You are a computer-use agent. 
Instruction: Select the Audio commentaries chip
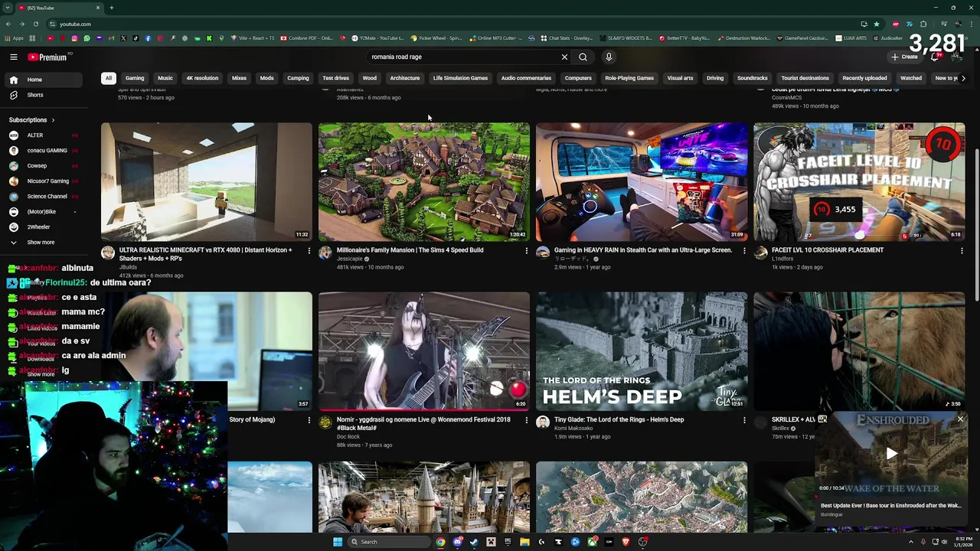click(x=526, y=78)
